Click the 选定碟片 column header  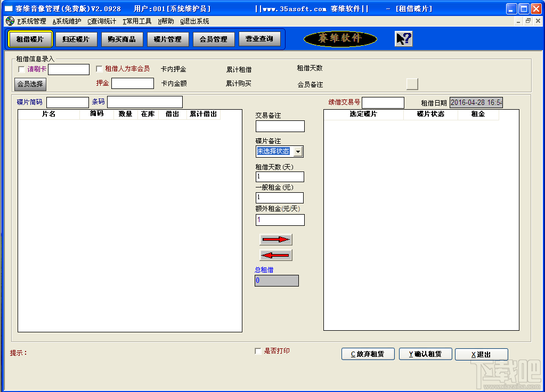coord(363,114)
